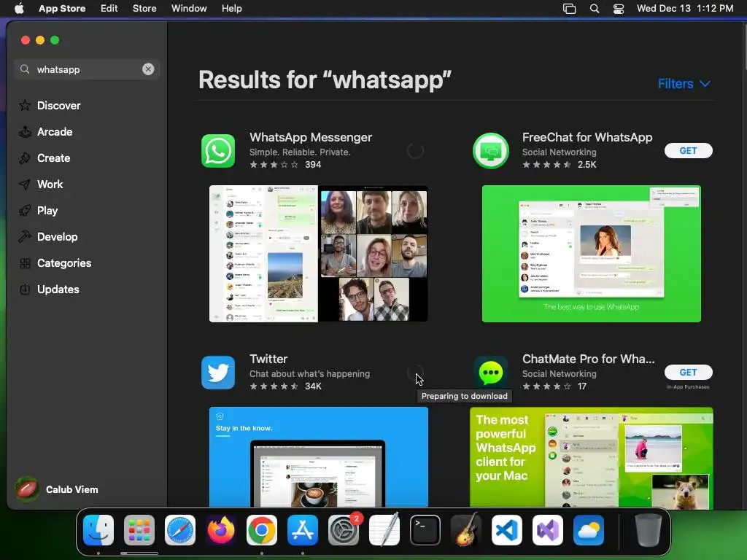Select the Work category

point(50,184)
